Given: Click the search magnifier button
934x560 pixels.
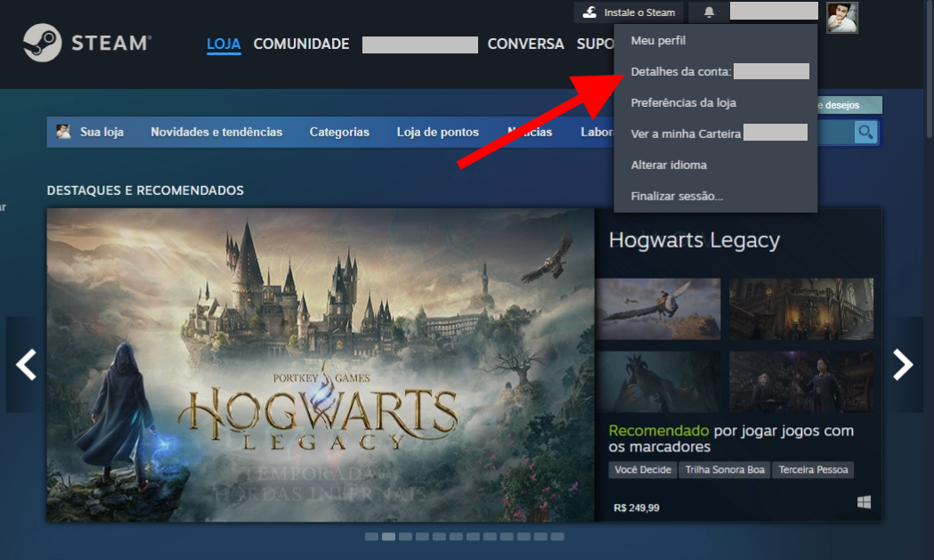Looking at the screenshot, I should pyautogui.click(x=865, y=132).
